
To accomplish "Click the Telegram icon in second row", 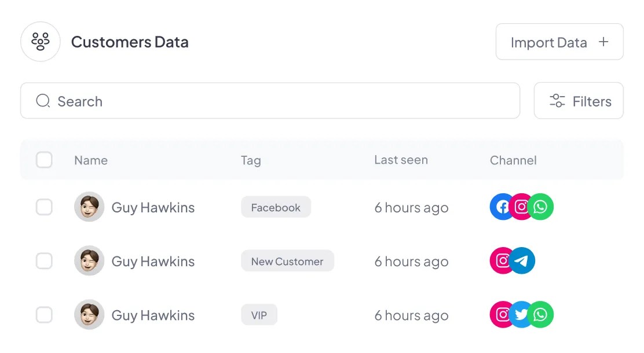I will [522, 261].
